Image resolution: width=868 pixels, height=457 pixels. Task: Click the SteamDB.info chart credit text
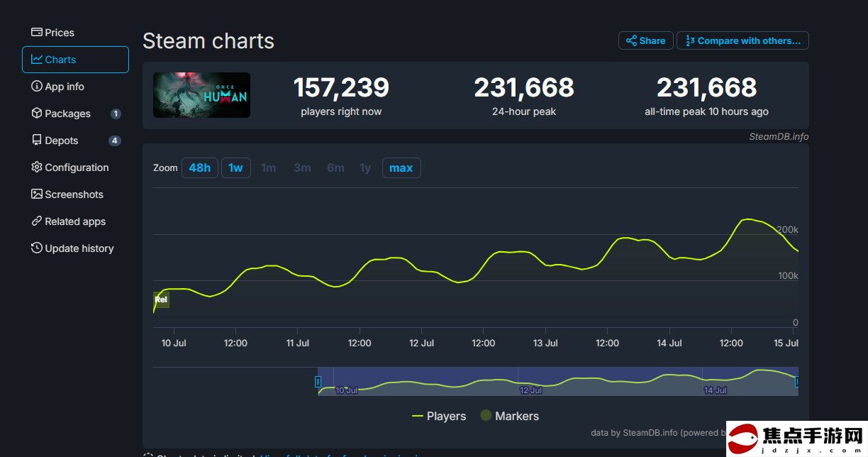[x=779, y=136]
